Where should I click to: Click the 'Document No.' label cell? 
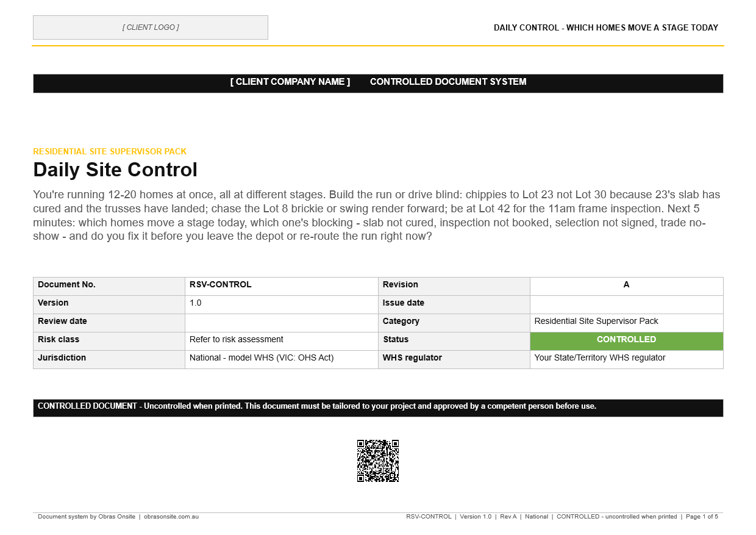click(109, 286)
